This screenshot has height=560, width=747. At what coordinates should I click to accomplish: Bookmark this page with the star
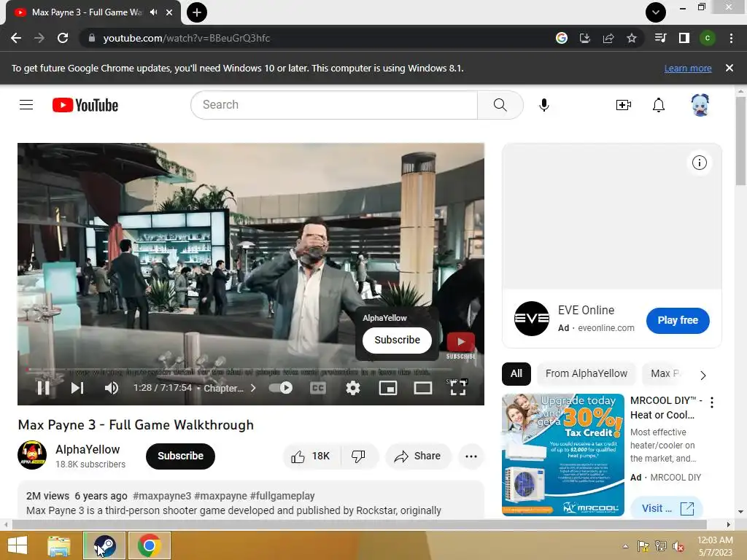[632, 38]
